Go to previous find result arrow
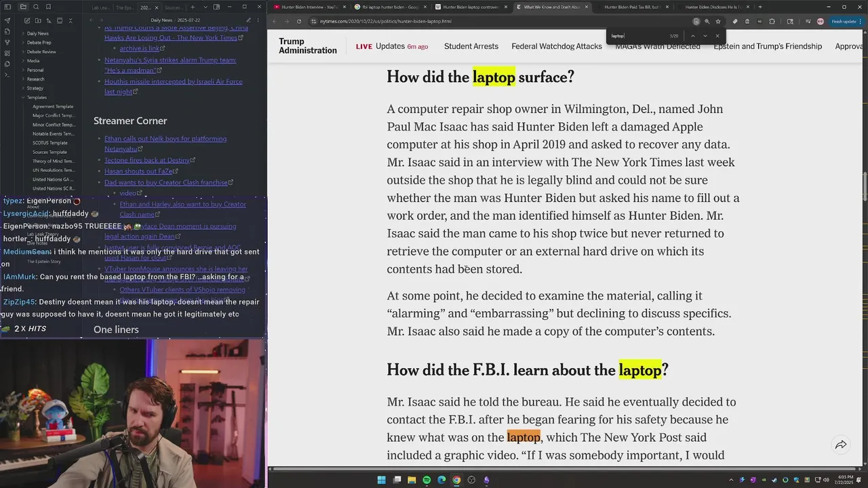Viewport: 868px width, 488px height. (x=693, y=36)
